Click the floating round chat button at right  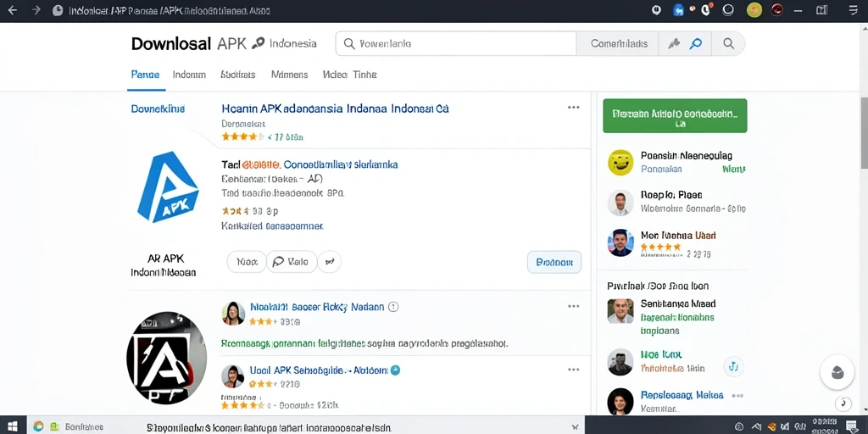[837, 372]
